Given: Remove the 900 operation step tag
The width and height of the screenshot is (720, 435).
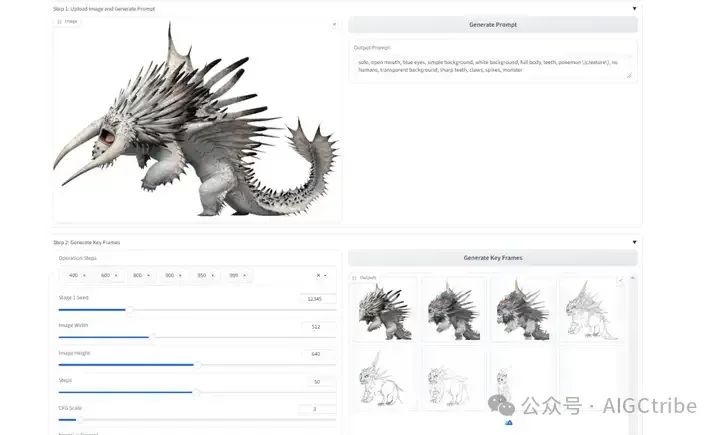Looking at the screenshot, I should click(x=180, y=276).
